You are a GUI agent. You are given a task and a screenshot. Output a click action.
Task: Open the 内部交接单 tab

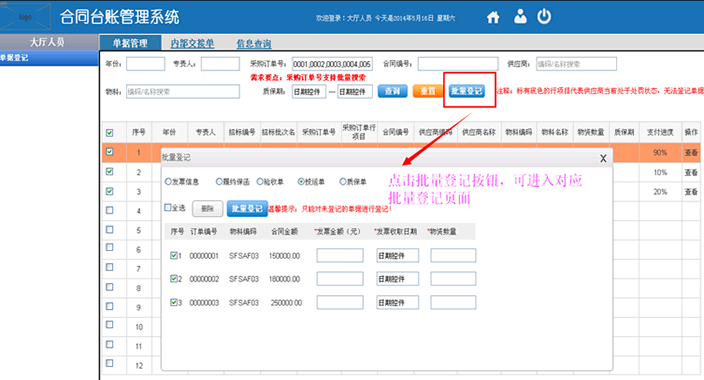click(x=192, y=44)
